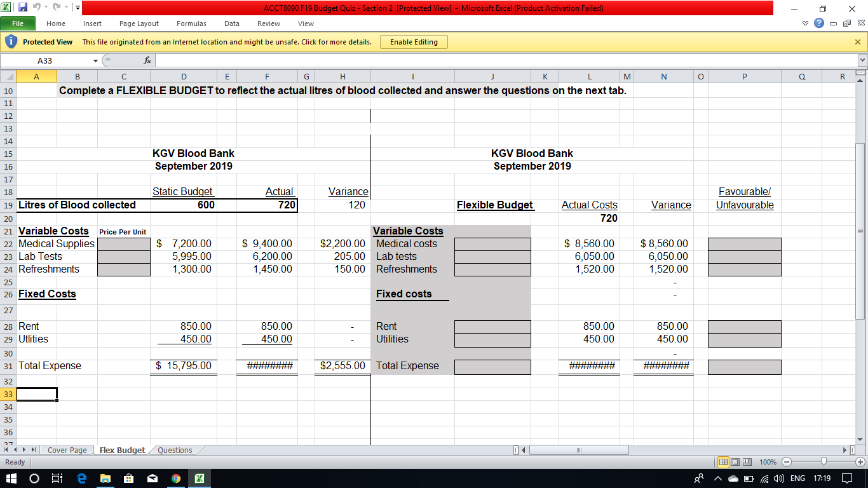The height and width of the screenshot is (488, 868).
Task: Open the Home ribbon tab
Action: pos(56,24)
